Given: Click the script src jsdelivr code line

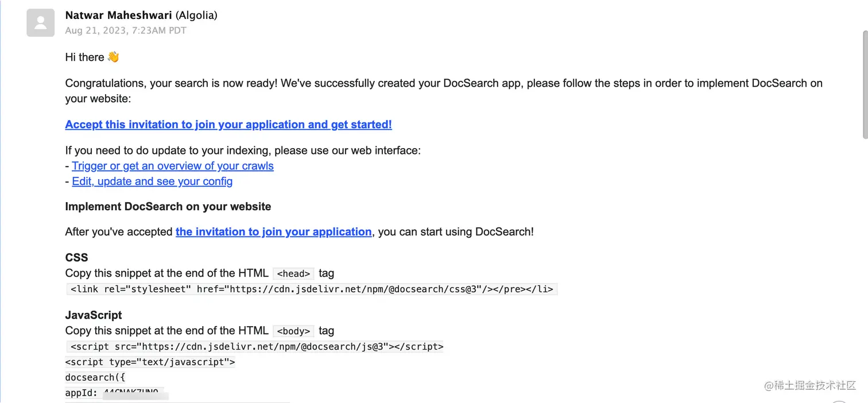Looking at the screenshot, I should [255, 347].
